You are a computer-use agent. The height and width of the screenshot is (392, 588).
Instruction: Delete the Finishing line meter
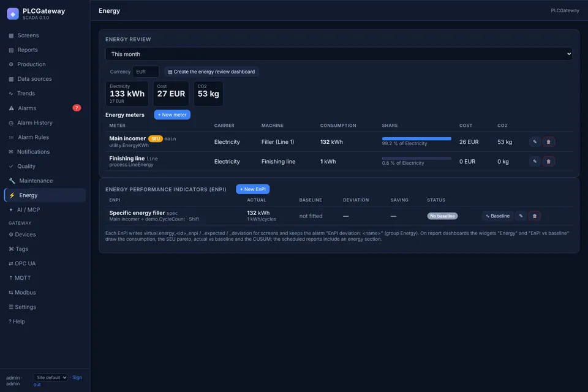[549, 161]
